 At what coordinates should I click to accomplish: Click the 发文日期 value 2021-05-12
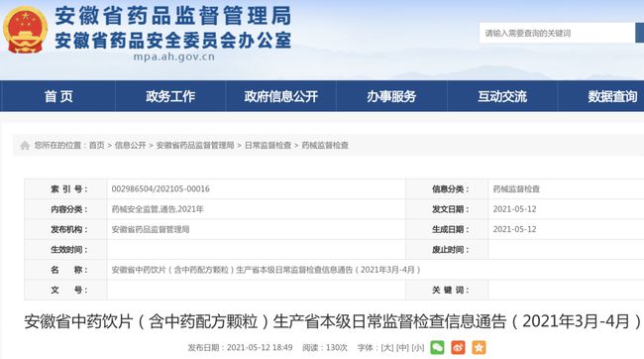coord(514,209)
